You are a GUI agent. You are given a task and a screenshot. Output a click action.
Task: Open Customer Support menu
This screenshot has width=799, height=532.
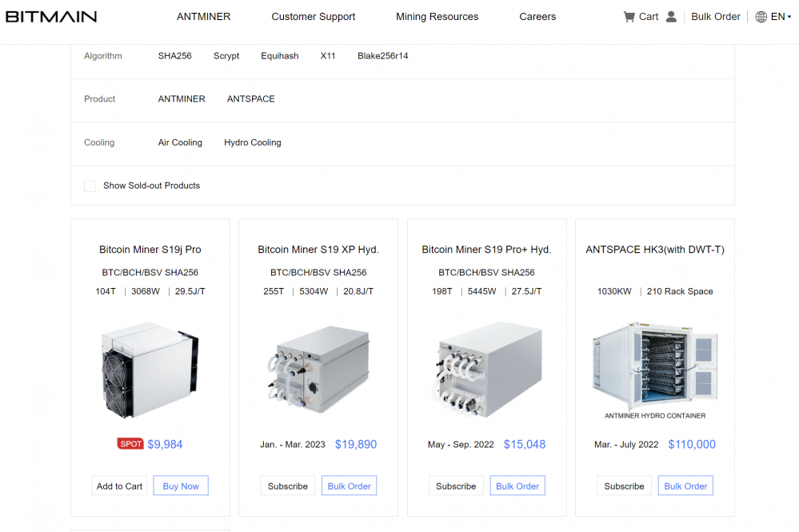313,17
